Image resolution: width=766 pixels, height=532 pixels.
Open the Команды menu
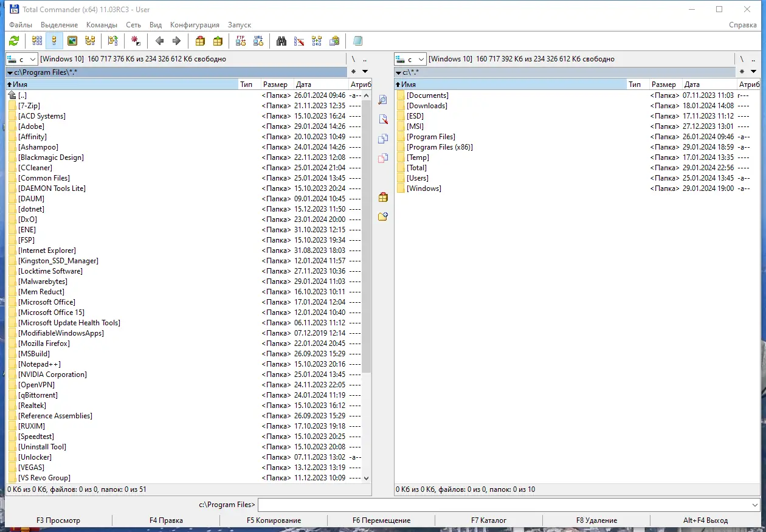102,25
